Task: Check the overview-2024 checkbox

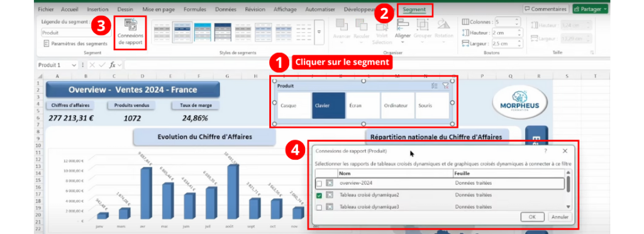Action: (x=319, y=184)
